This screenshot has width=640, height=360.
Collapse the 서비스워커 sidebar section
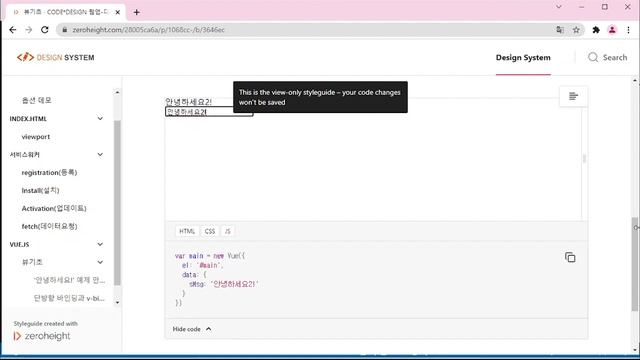[x=100, y=155]
